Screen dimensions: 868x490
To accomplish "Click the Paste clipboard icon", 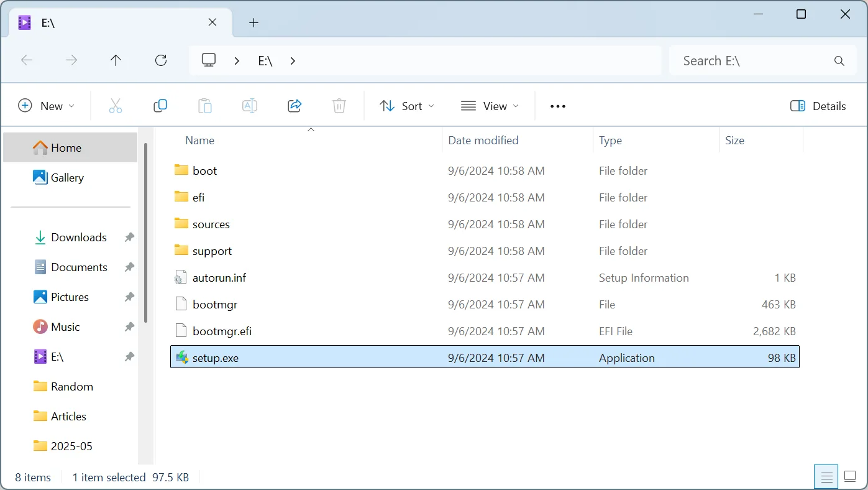I will pyautogui.click(x=205, y=106).
